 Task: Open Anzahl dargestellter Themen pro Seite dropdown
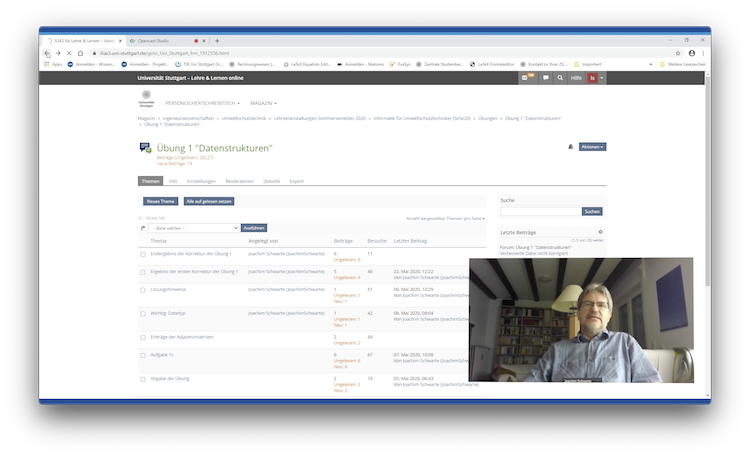pos(445,218)
